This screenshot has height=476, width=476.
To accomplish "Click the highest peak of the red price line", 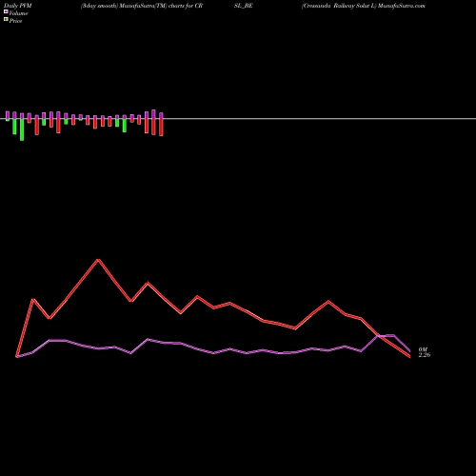I will coord(99,260).
